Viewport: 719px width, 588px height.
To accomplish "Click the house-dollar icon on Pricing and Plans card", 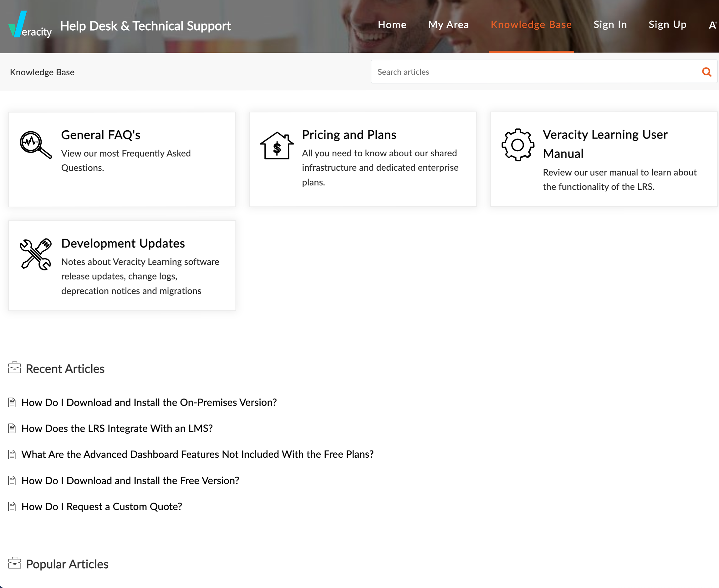I will click(x=277, y=146).
